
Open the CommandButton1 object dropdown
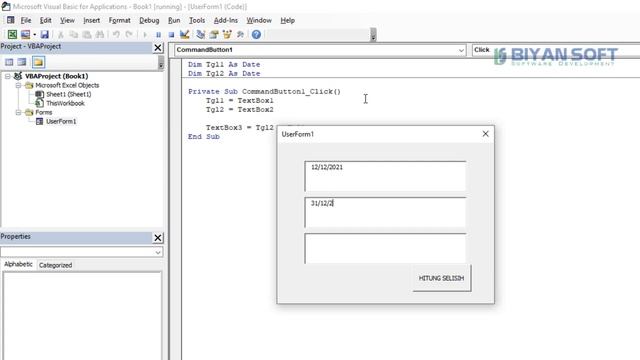[461, 50]
